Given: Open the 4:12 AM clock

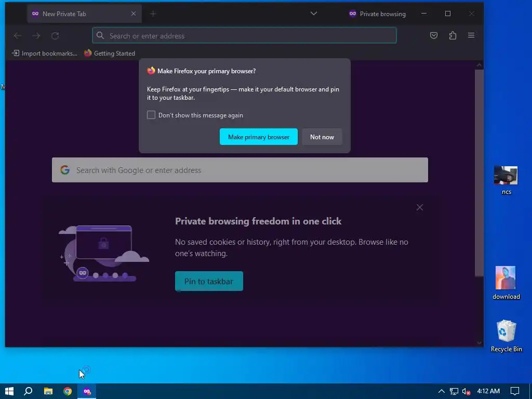Looking at the screenshot, I should pyautogui.click(x=488, y=391).
